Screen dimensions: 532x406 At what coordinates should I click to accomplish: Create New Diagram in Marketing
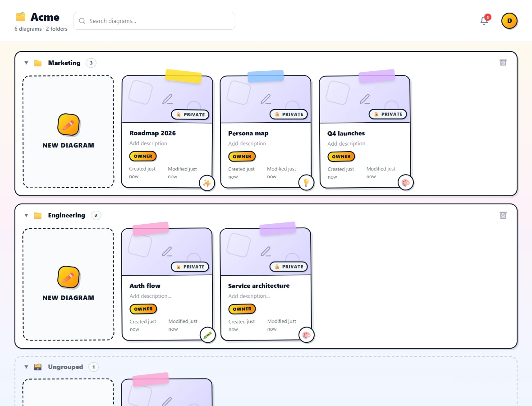pos(68,131)
